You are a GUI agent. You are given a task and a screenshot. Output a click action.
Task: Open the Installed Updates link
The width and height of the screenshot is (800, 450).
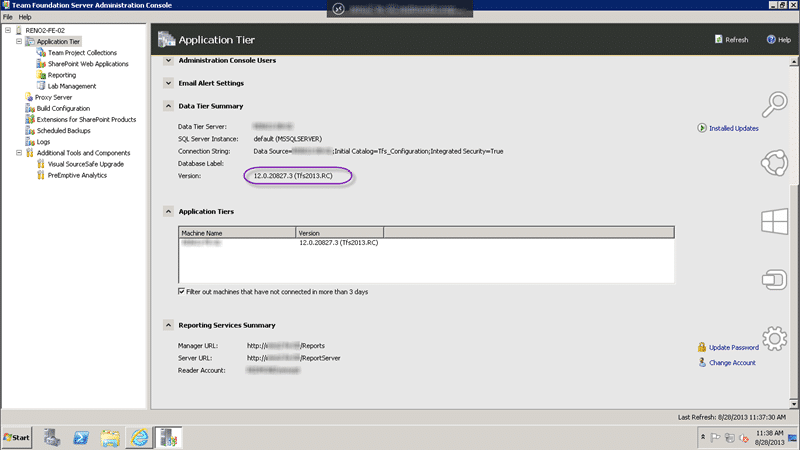(734, 128)
